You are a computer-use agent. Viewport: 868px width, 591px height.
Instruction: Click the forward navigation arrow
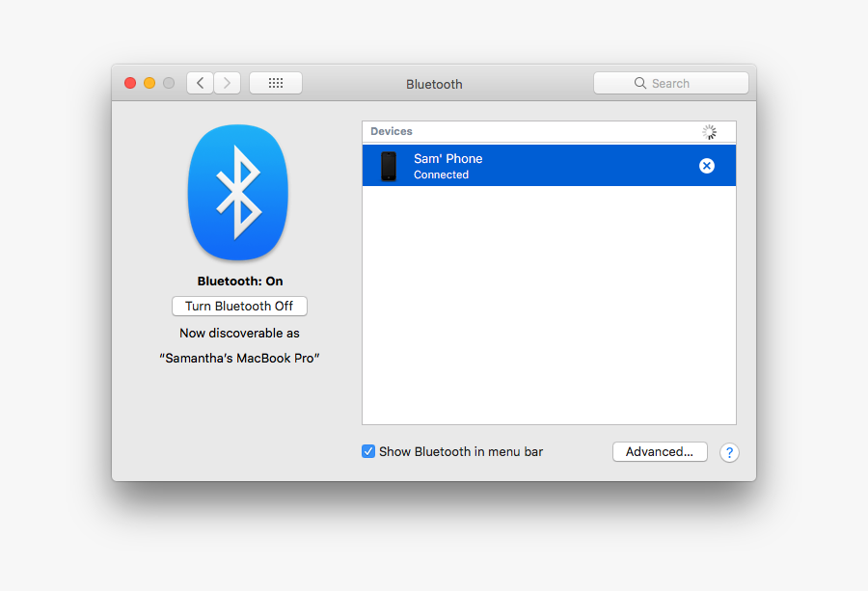point(228,82)
